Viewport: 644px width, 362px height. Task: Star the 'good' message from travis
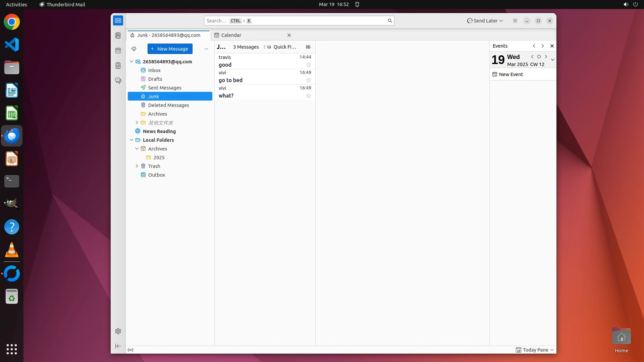point(309,65)
